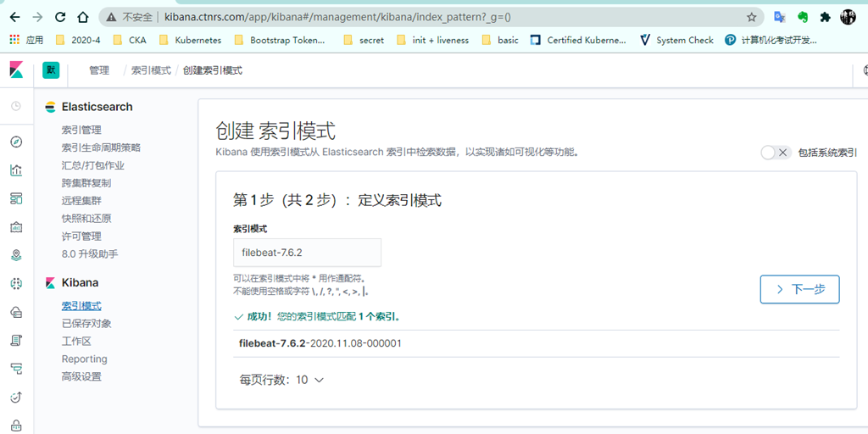Open APM icon in sidebar

[17, 368]
